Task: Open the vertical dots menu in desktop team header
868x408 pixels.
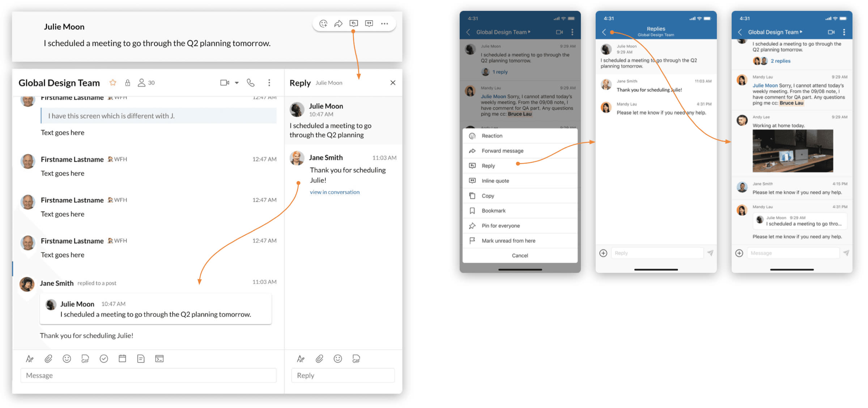Action: (269, 83)
